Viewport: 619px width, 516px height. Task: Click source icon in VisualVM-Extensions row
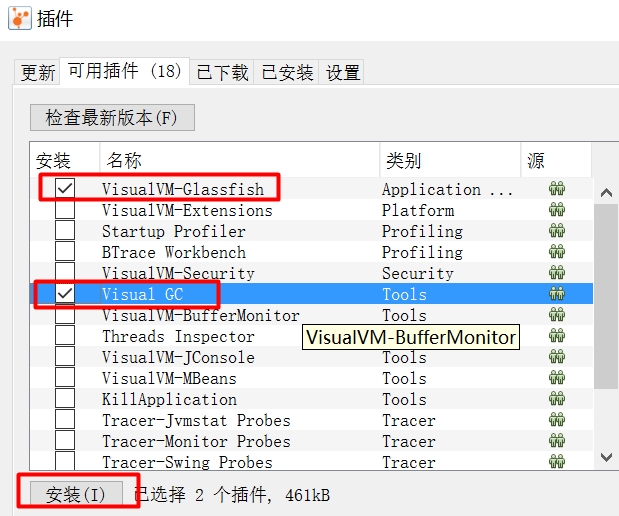pyautogui.click(x=557, y=210)
